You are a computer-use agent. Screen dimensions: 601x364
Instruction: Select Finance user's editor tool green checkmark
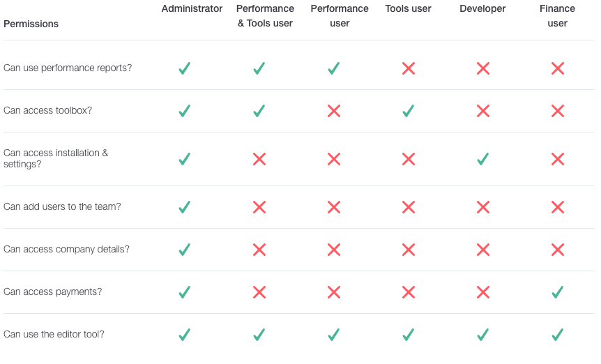pyautogui.click(x=557, y=335)
